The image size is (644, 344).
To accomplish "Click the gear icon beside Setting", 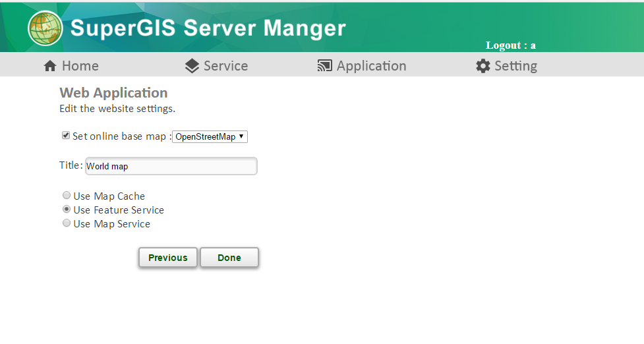I will click(x=483, y=66).
